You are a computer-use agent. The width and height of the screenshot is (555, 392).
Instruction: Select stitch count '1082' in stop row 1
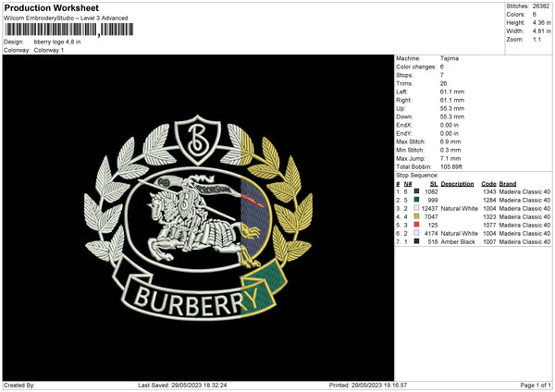tap(431, 191)
